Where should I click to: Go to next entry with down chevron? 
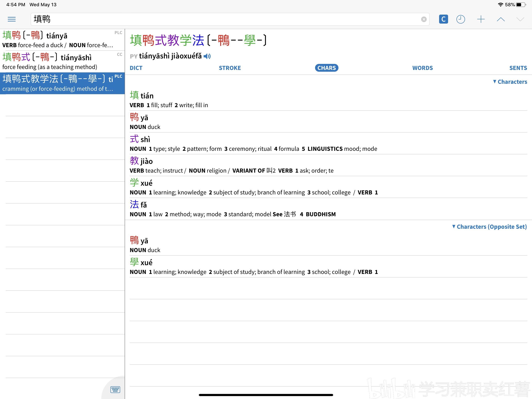point(520,19)
